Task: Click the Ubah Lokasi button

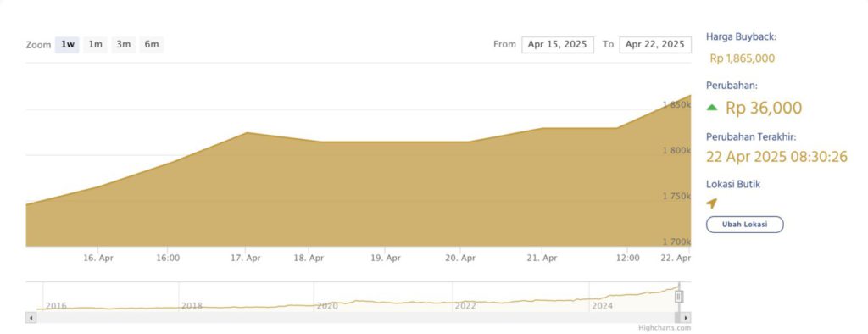Action: (x=744, y=225)
